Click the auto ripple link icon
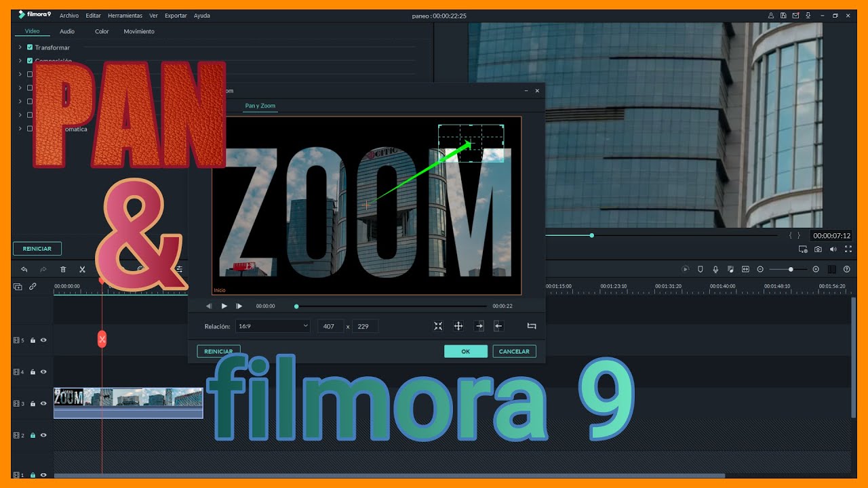 point(33,287)
